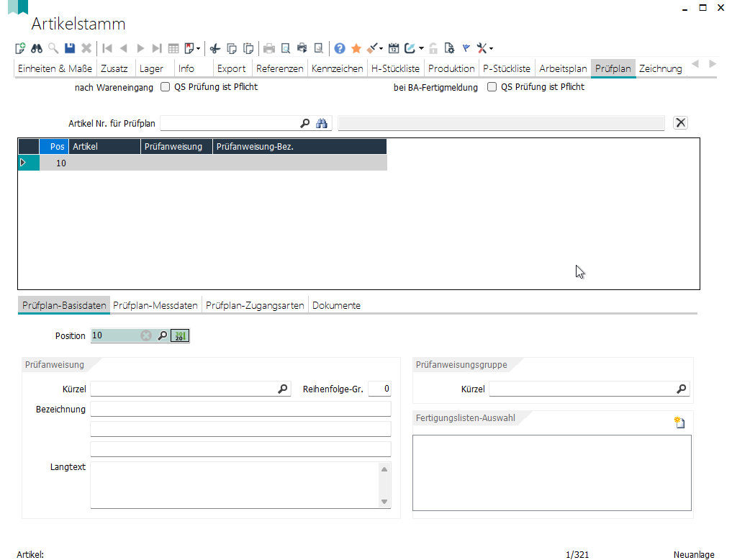
Task: Click the blue help question mark icon
Action: pos(340,48)
